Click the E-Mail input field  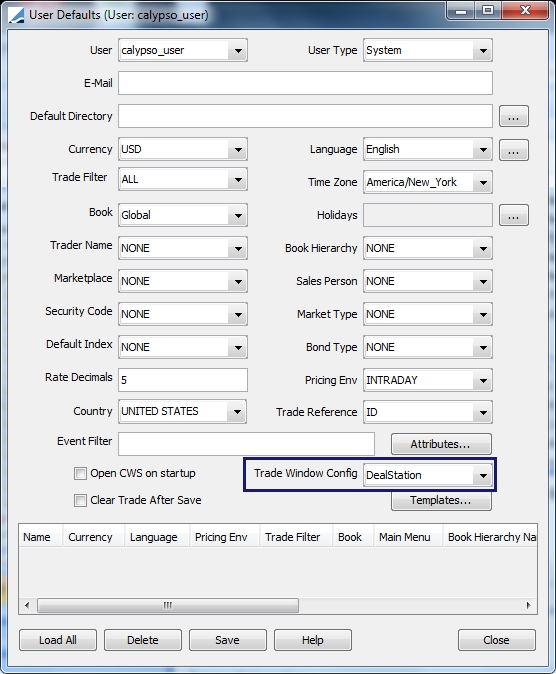point(305,83)
